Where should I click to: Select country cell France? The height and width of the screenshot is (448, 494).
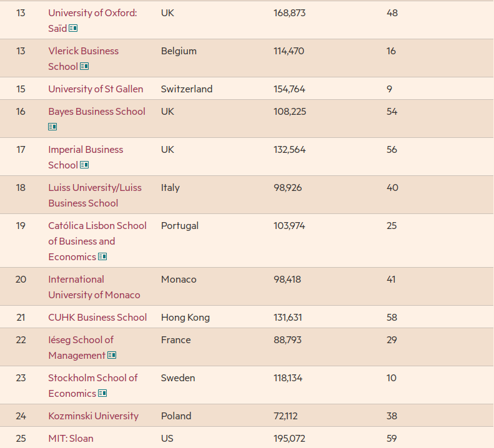pos(175,340)
